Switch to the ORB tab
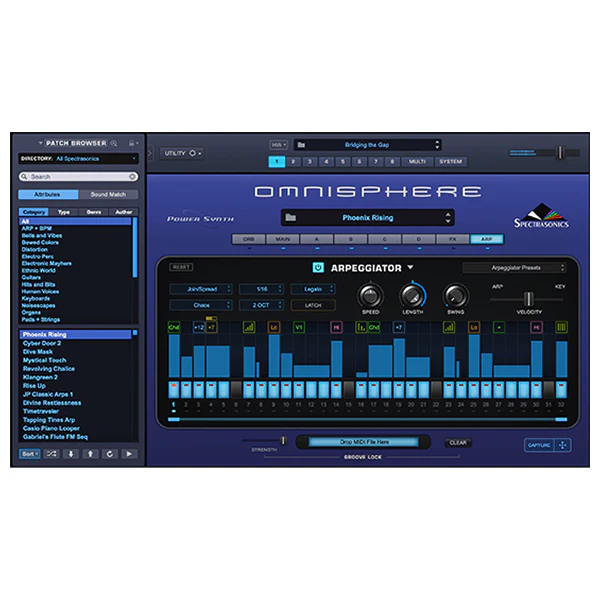 tap(249, 239)
